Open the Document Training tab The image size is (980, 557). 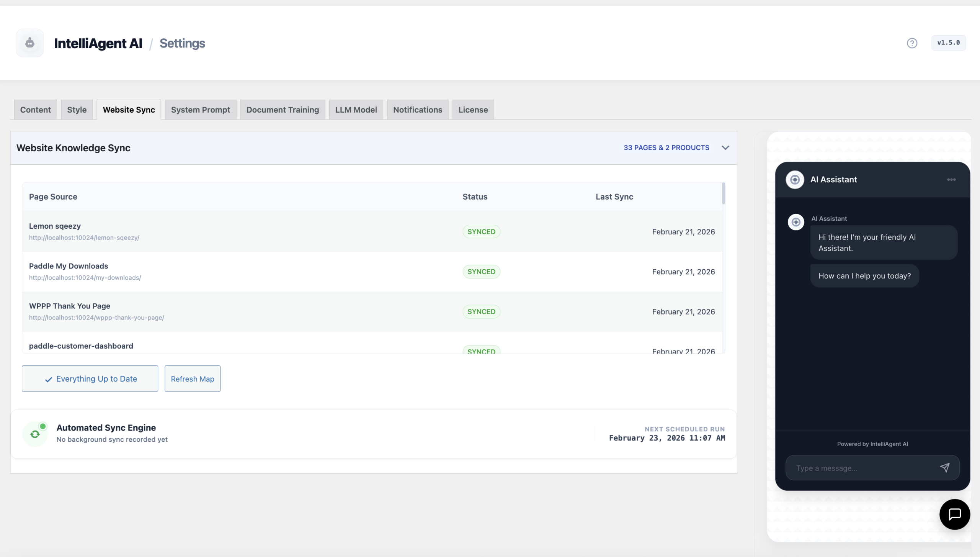(282, 110)
